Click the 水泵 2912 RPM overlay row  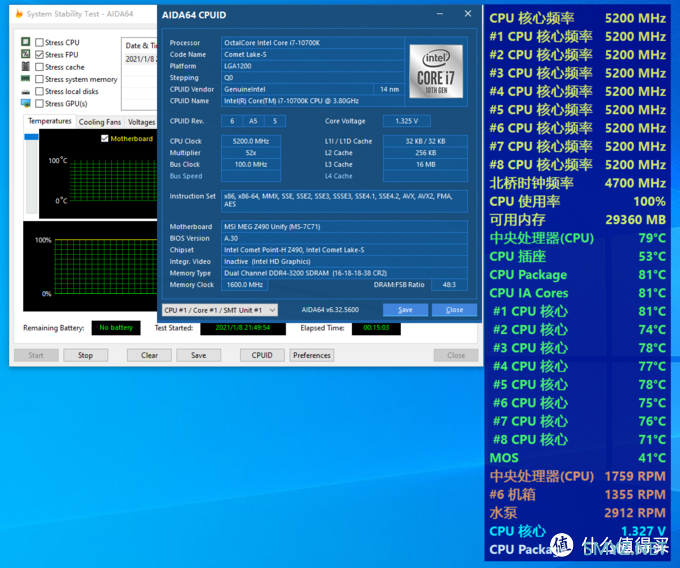pyautogui.click(x=577, y=513)
